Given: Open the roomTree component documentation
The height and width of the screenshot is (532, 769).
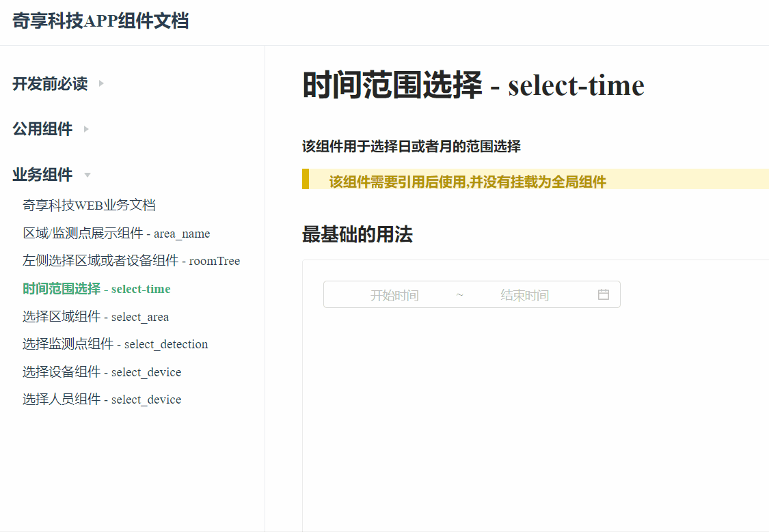Looking at the screenshot, I should [131, 260].
